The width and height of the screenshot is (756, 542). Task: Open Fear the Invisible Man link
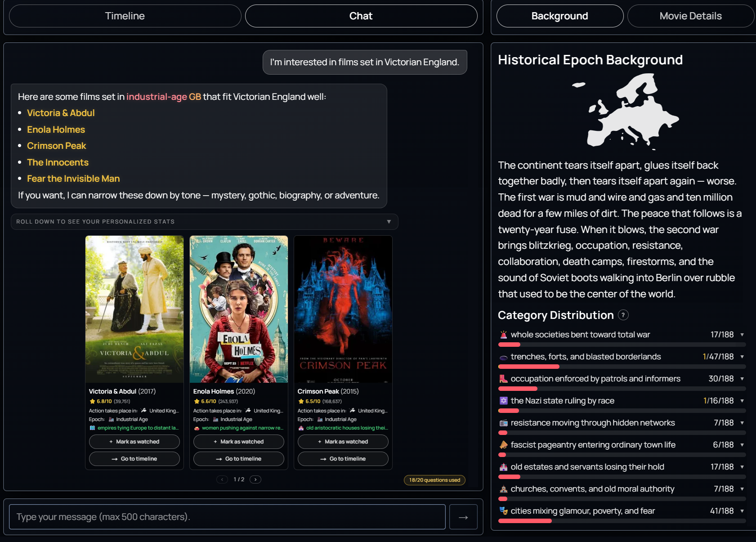tap(73, 179)
